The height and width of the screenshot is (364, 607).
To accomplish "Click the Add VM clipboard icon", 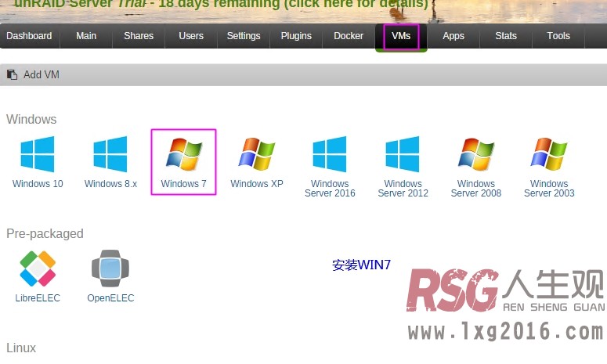I will (x=12, y=74).
